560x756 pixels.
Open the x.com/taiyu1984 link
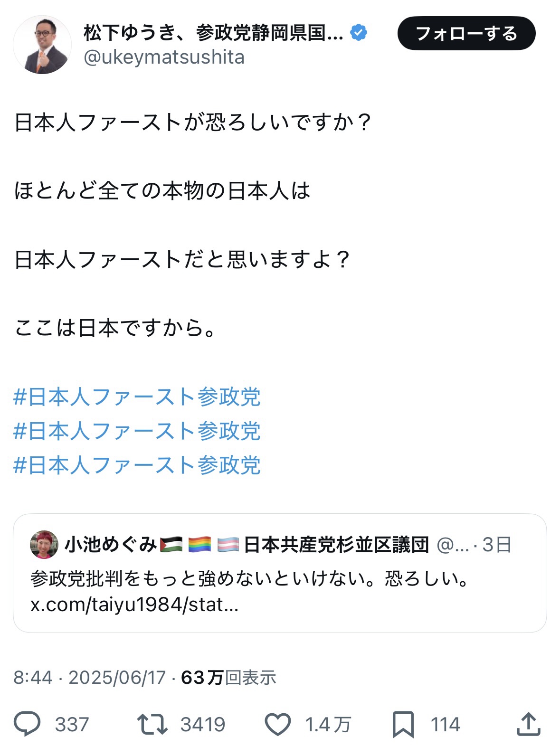134,605
